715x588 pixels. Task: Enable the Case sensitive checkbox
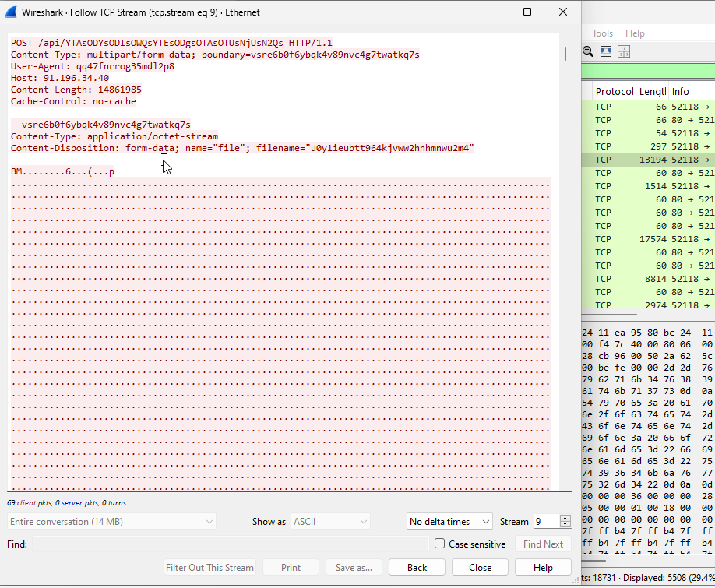click(x=440, y=544)
